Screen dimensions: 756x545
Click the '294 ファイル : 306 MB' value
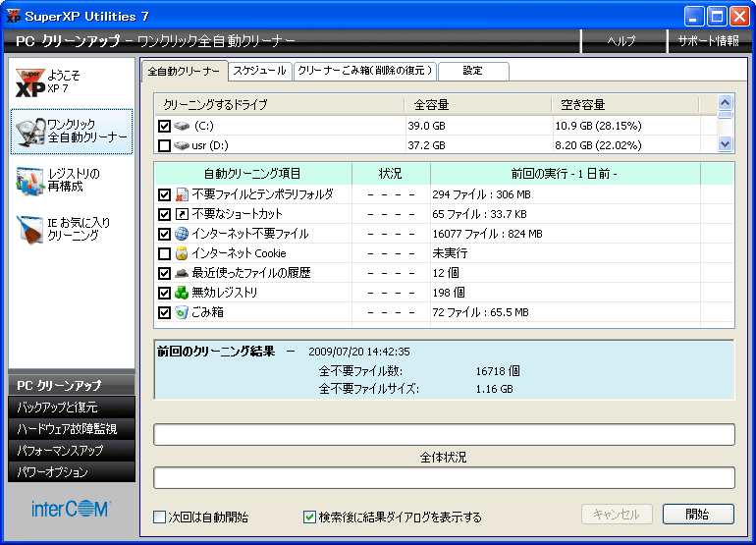click(x=481, y=194)
